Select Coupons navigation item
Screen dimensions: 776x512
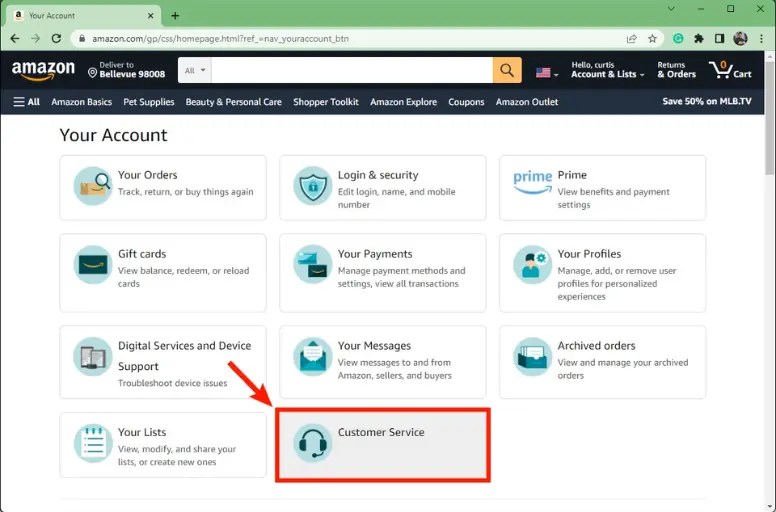coord(466,102)
